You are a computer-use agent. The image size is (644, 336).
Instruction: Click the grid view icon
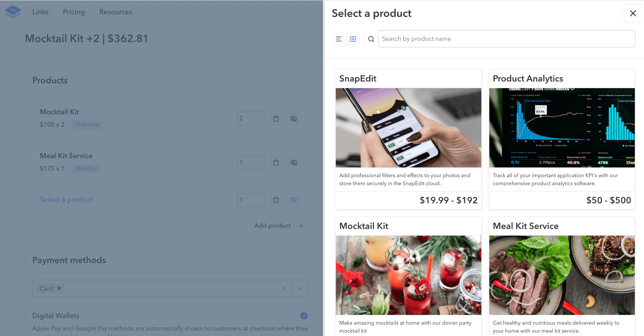(x=353, y=38)
